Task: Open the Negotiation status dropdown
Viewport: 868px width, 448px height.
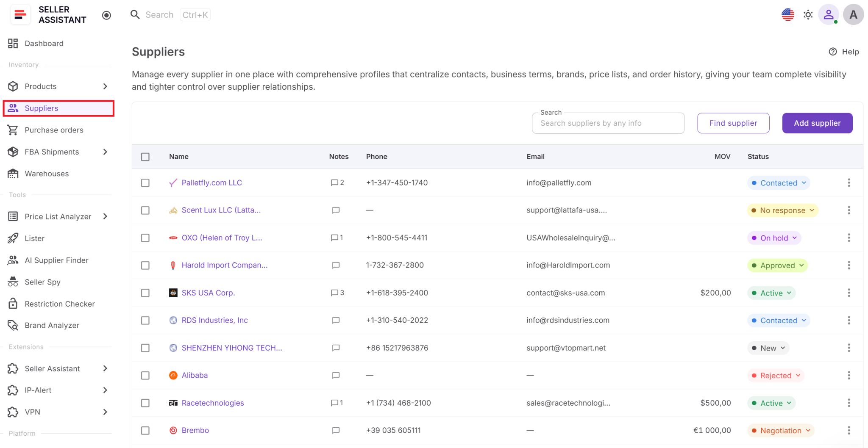Action: click(x=781, y=431)
